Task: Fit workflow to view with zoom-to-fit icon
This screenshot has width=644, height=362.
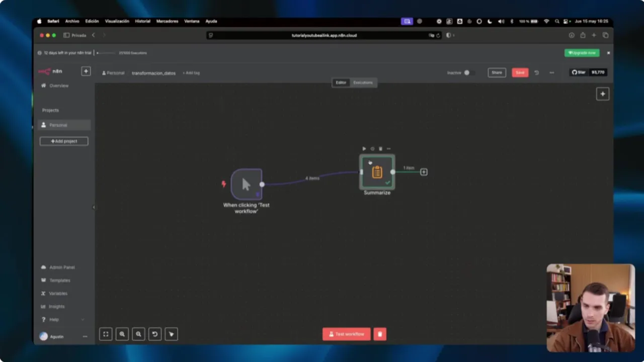Action: [106, 334]
